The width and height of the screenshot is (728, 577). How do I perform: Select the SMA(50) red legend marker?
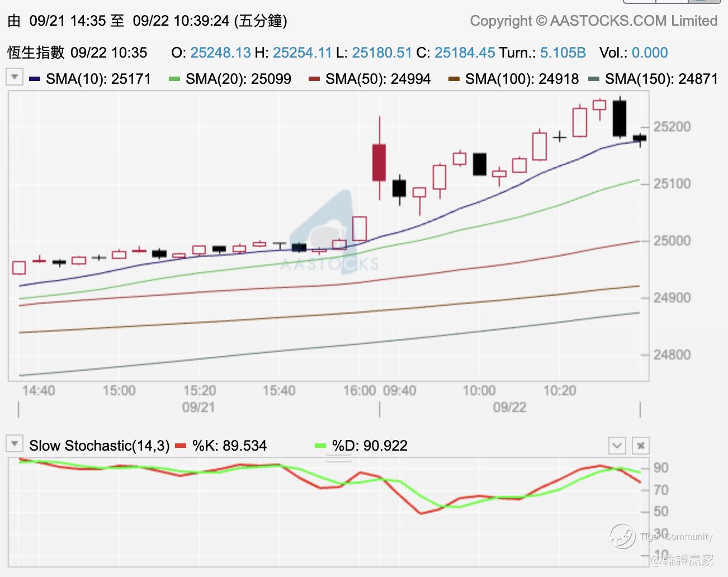pyautogui.click(x=314, y=79)
